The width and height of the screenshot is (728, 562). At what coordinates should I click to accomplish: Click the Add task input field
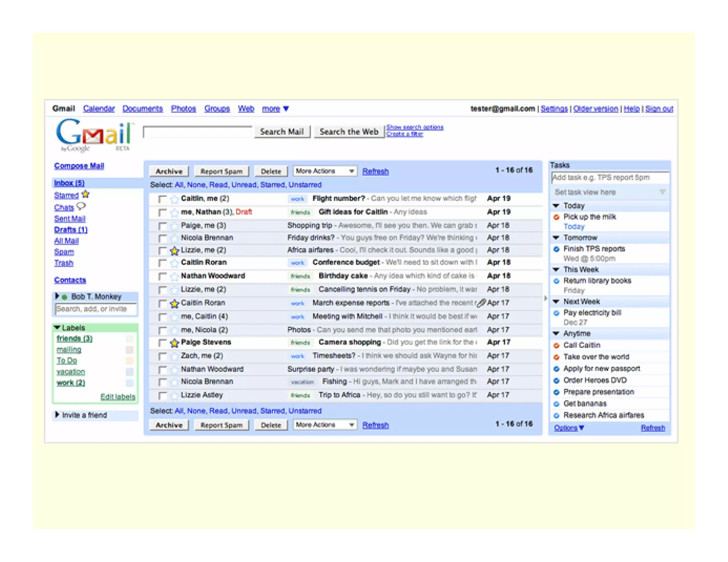point(610,178)
